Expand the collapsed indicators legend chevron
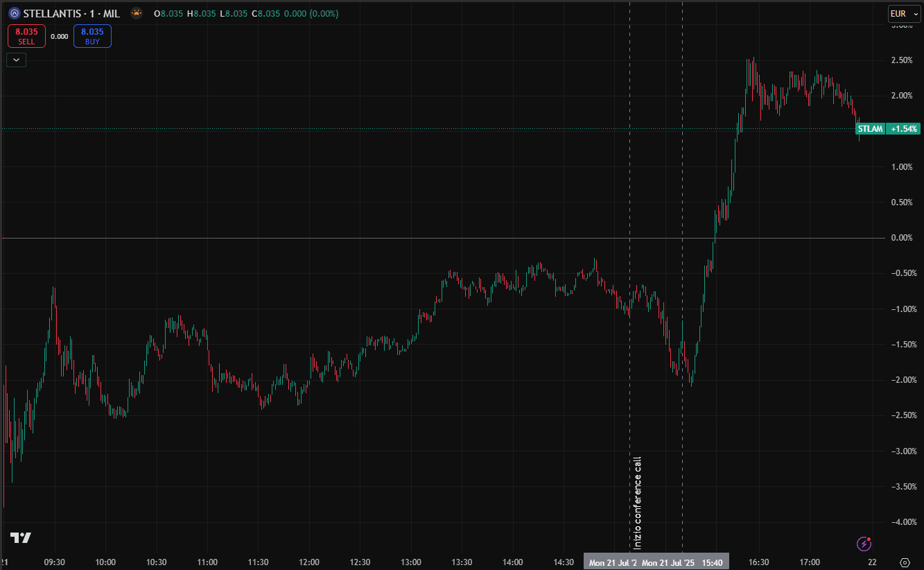 coord(16,60)
